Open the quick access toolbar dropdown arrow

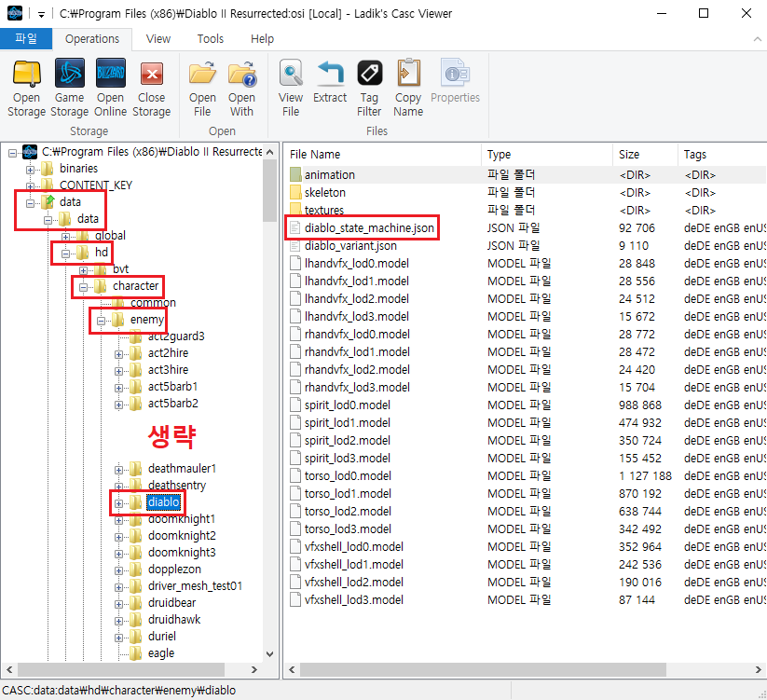(x=41, y=15)
